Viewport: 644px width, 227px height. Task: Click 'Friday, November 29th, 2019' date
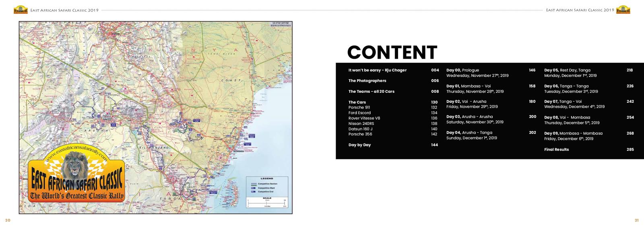click(472, 107)
